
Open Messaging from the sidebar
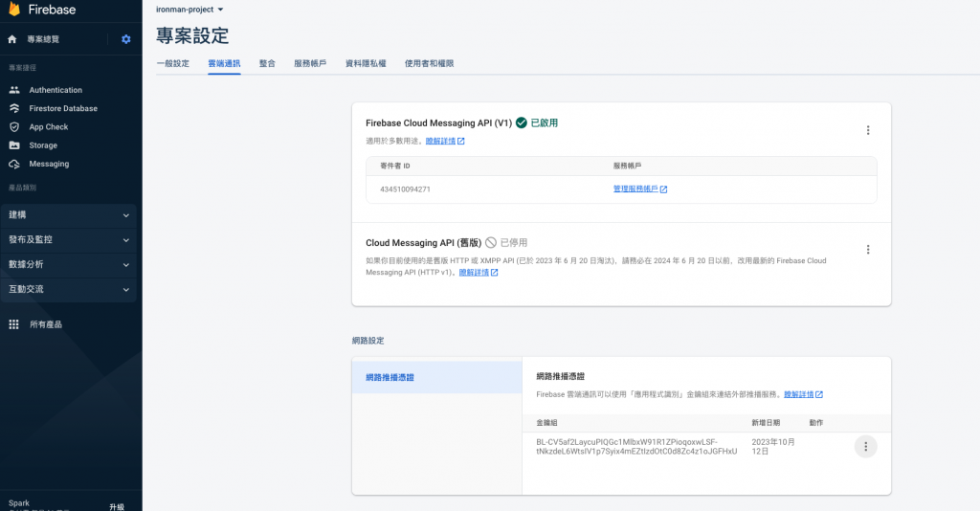[x=49, y=164]
